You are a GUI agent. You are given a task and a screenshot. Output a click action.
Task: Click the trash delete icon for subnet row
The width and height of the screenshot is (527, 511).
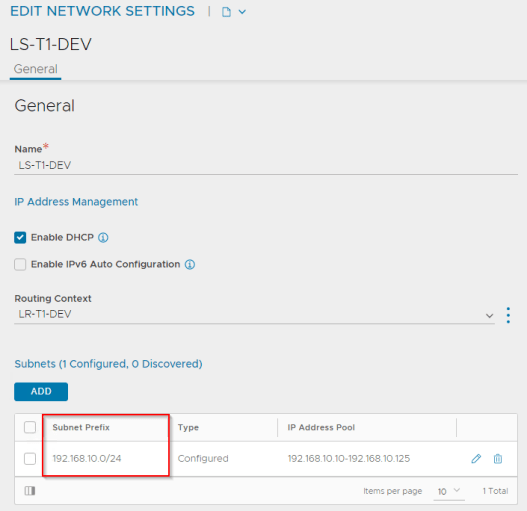pos(498,459)
